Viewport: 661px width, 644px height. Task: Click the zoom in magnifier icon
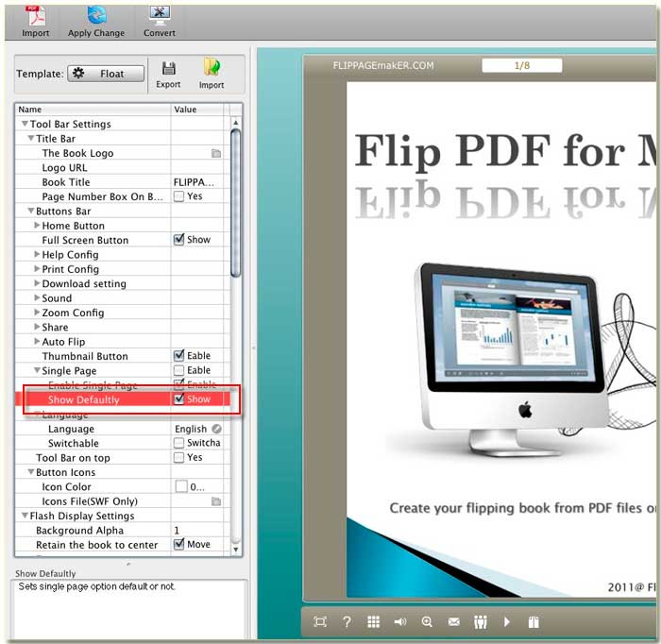pyautogui.click(x=427, y=621)
